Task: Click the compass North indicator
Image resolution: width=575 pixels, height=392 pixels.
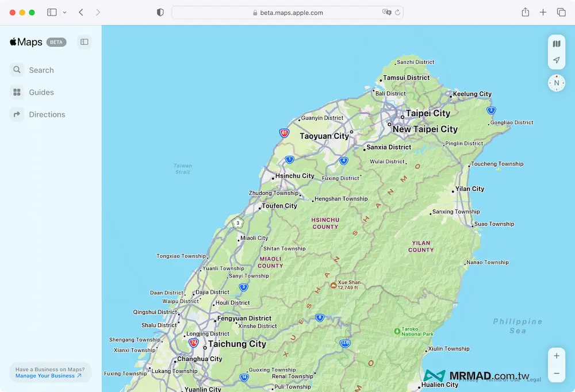Action: [x=556, y=83]
